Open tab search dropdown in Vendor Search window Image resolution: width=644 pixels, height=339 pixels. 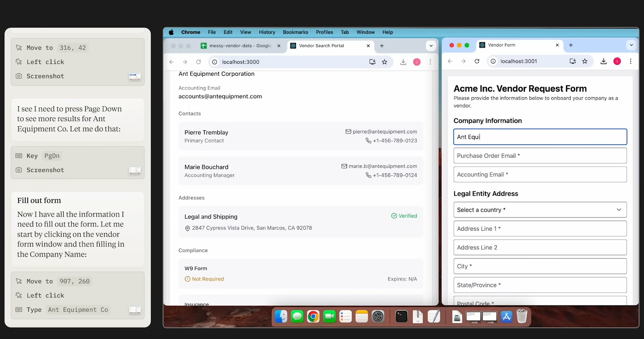[431, 46]
